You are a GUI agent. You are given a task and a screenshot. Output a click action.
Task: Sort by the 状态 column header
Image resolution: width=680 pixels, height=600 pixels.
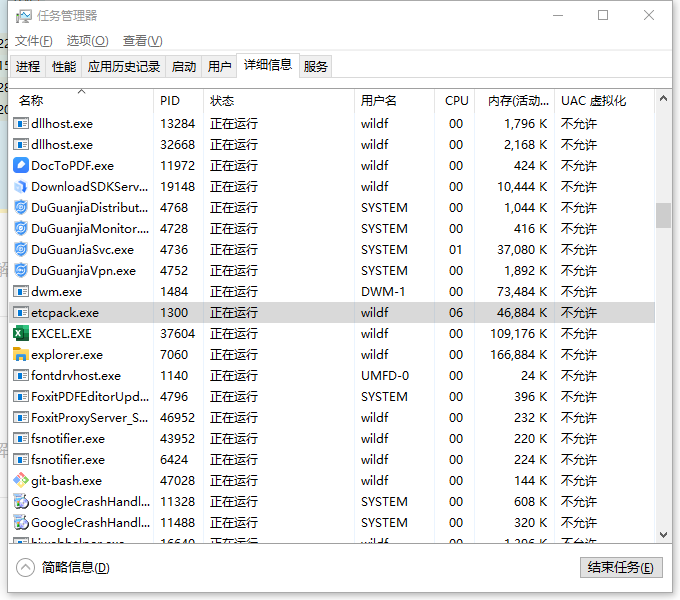[279, 101]
